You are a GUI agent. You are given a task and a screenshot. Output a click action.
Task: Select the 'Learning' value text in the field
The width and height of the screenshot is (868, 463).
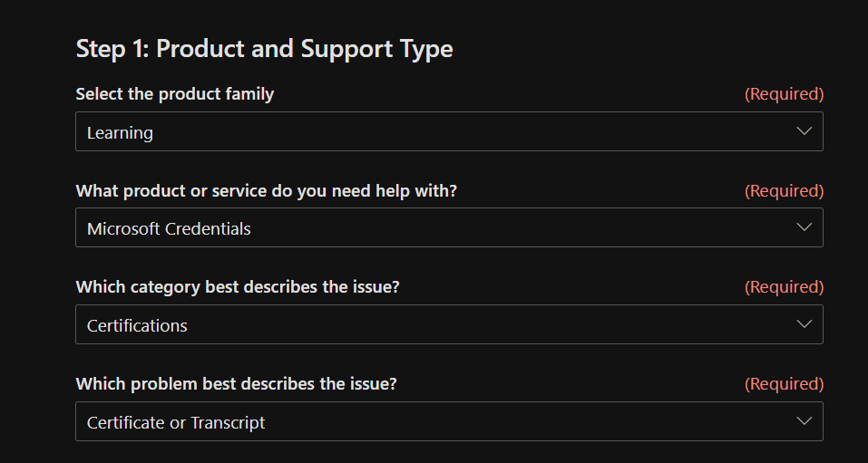click(x=120, y=133)
